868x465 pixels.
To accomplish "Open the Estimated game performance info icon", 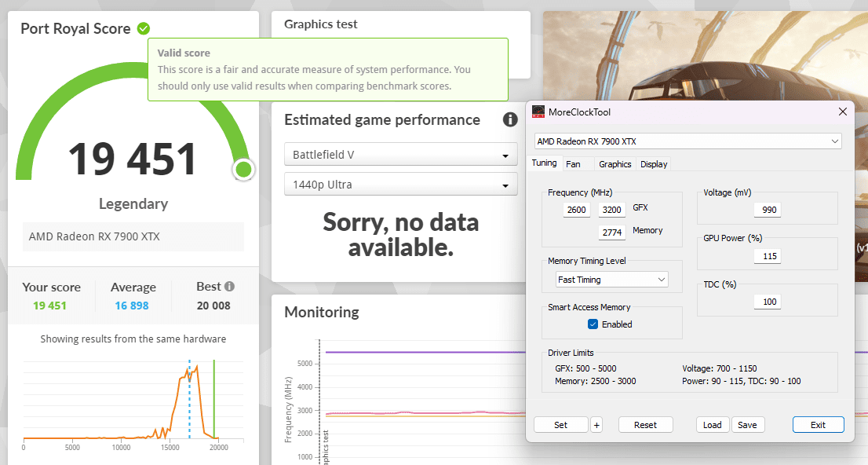I will (x=510, y=119).
